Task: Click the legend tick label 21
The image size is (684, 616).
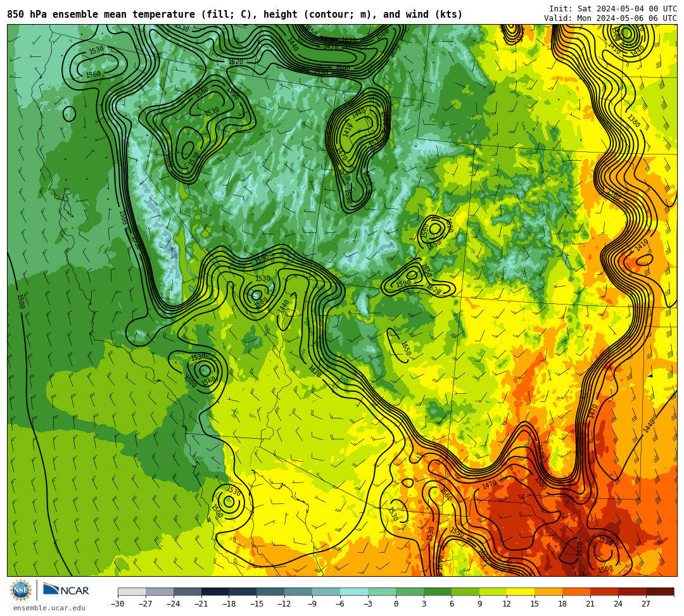Action: point(590,604)
